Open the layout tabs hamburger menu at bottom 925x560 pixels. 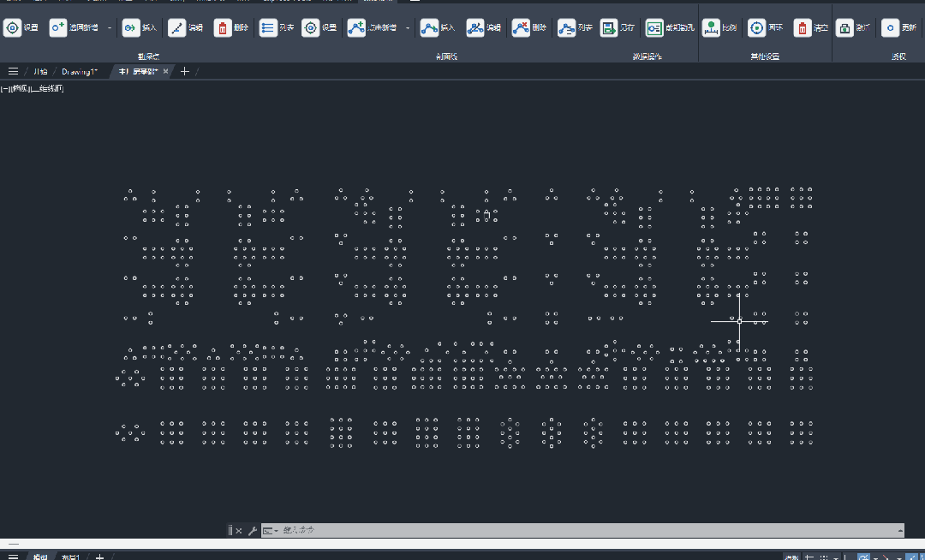click(x=13, y=557)
